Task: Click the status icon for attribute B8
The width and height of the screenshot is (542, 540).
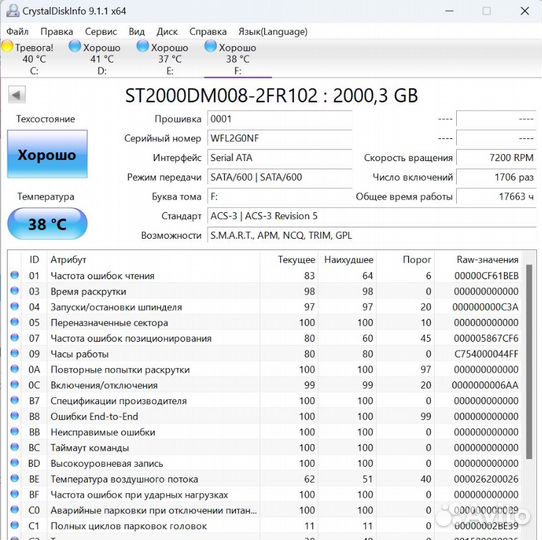Action: pos(15,416)
